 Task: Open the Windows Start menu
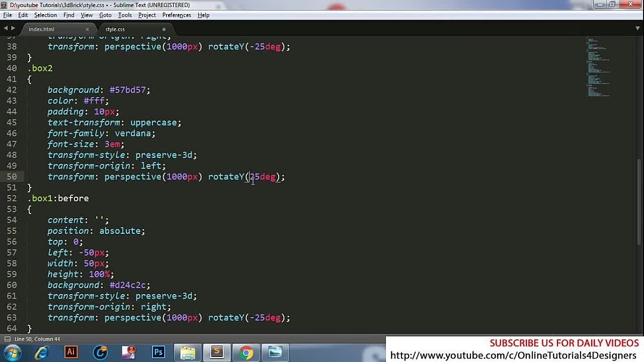[x=12, y=352]
